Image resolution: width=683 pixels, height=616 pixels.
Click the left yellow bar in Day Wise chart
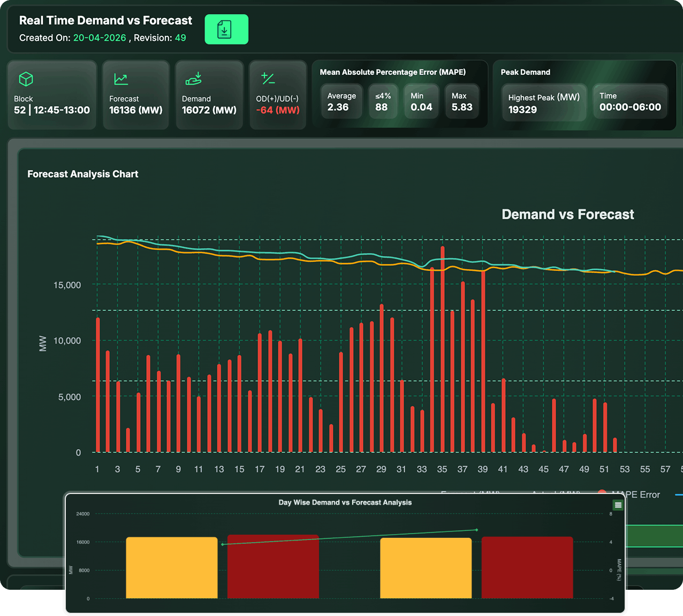click(x=172, y=568)
